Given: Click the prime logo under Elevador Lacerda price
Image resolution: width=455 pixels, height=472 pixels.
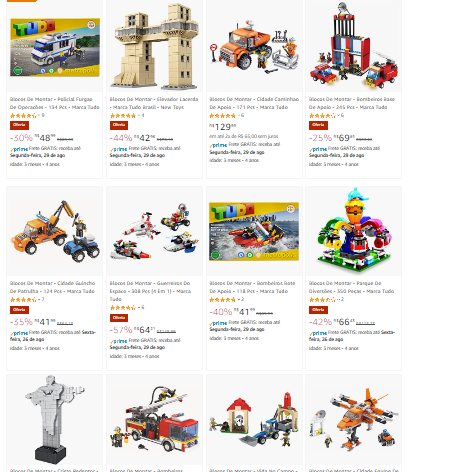Looking at the screenshot, I should (x=119, y=149).
